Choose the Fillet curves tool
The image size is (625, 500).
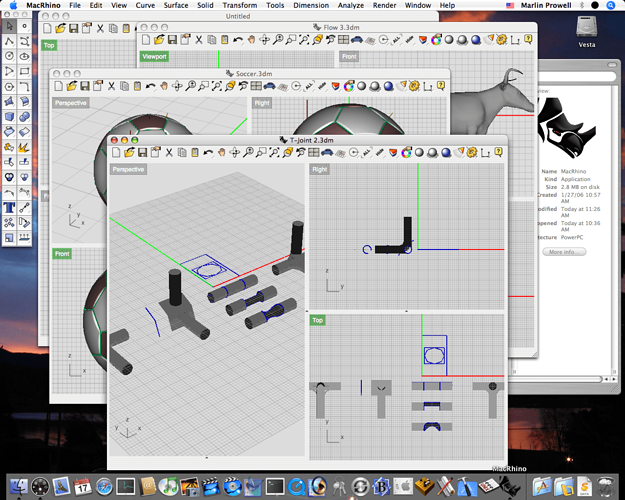(x=24, y=87)
